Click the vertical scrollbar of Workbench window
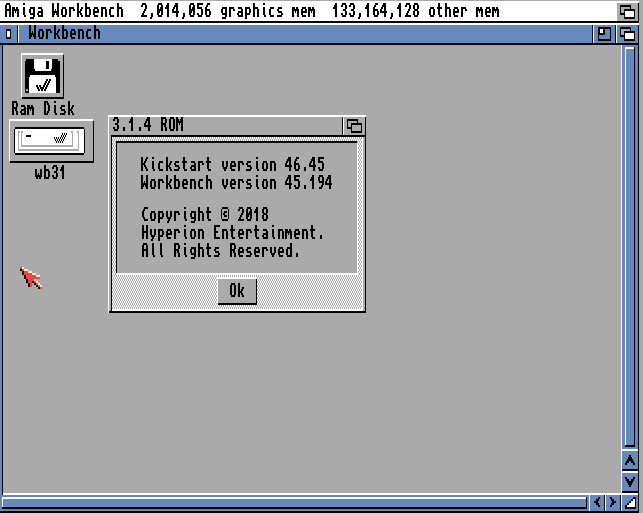The height and width of the screenshot is (513, 643). pyautogui.click(x=630, y=247)
